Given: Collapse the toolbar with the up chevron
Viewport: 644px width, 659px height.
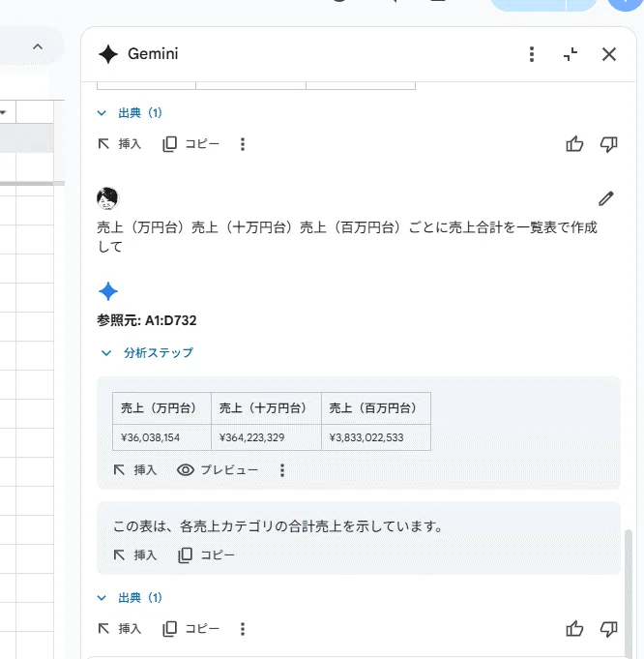Looking at the screenshot, I should coord(38,46).
